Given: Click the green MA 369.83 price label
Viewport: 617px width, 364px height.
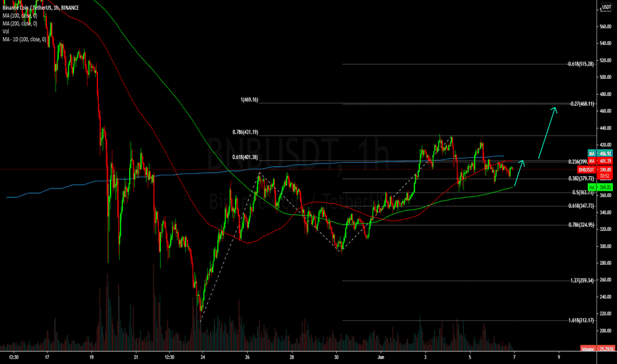Looking at the screenshot, I should (600, 187).
